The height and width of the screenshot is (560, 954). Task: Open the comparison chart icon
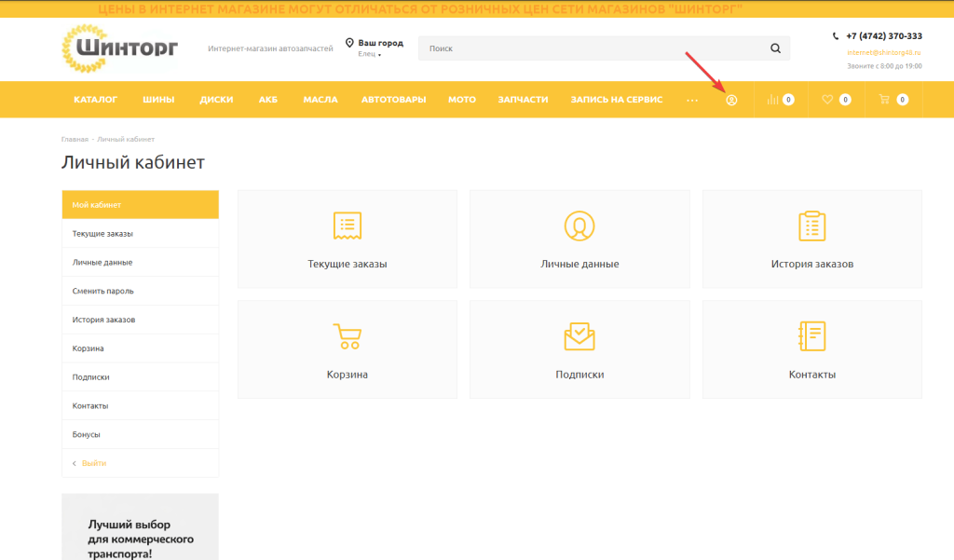(772, 99)
